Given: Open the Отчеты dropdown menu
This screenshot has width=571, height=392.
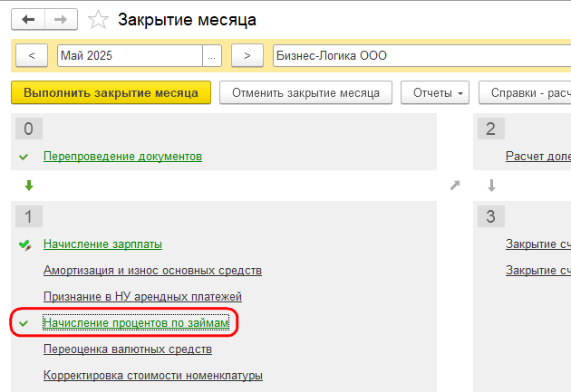Looking at the screenshot, I should point(435,92).
